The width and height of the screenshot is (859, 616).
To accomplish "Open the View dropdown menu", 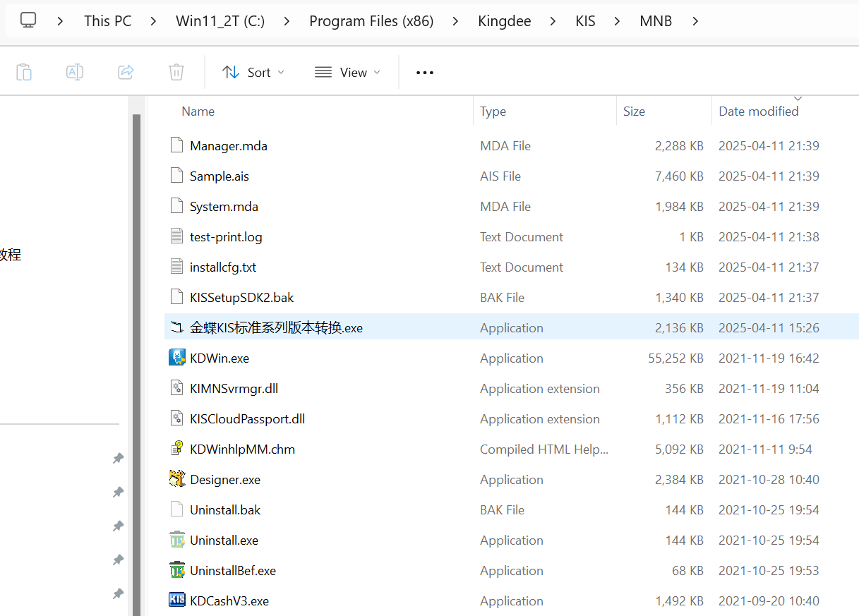I will tap(347, 72).
